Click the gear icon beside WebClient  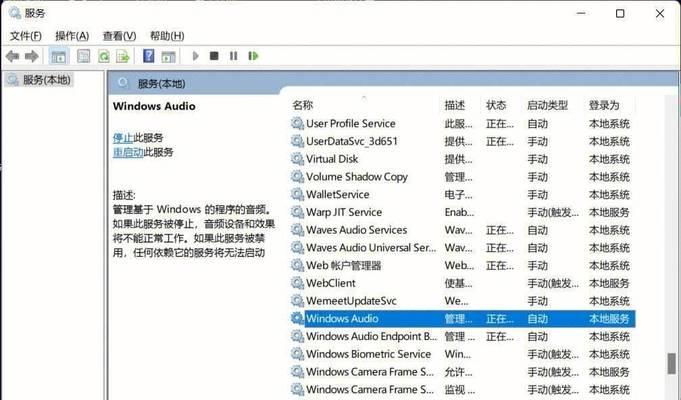pos(298,283)
